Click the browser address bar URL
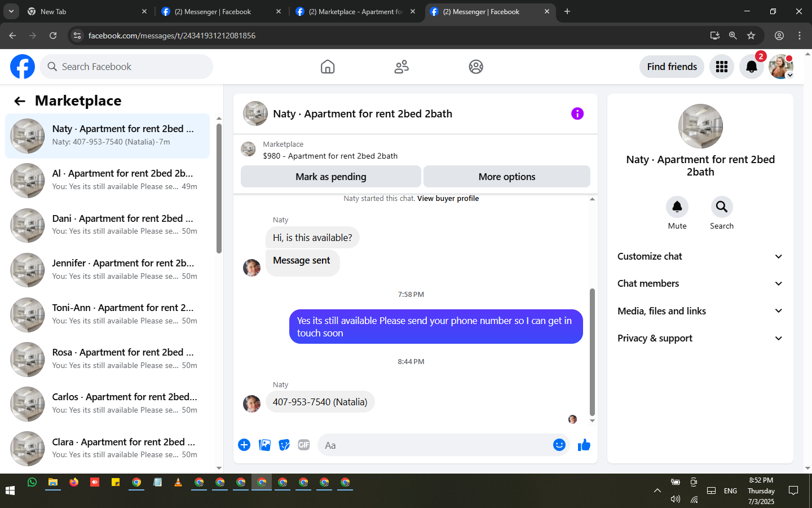The image size is (812, 508). click(x=171, y=36)
